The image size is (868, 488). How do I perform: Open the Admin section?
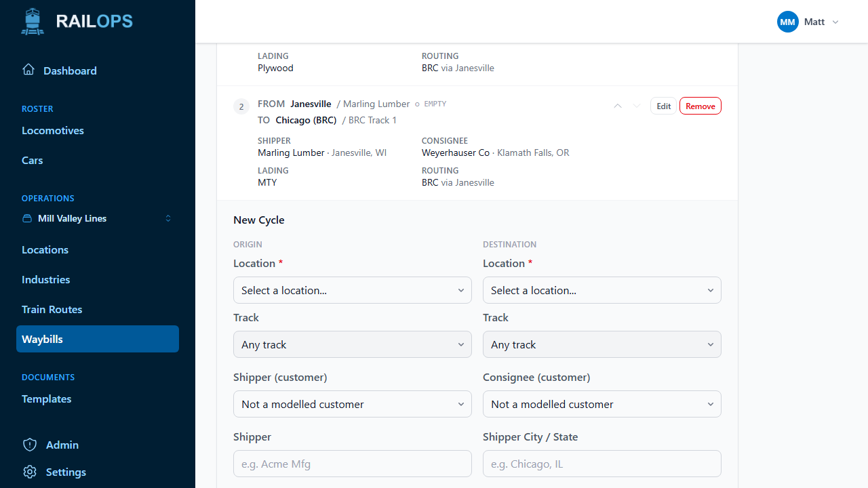click(98, 445)
